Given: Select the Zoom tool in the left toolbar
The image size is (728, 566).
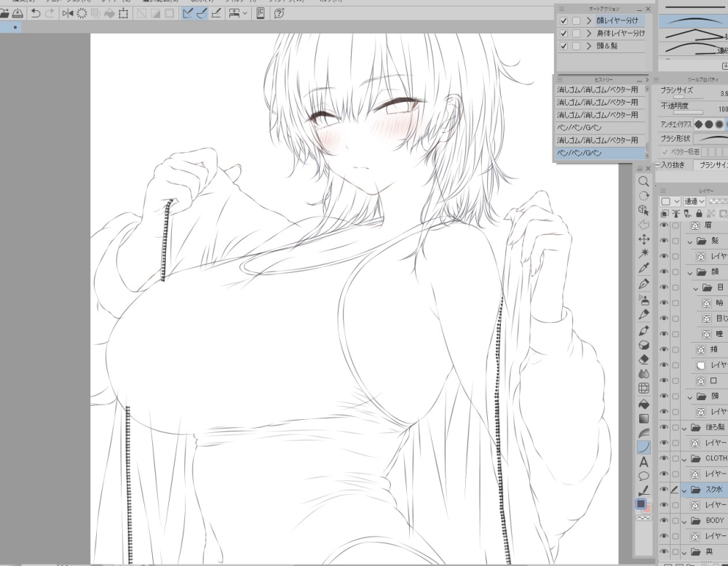Looking at the screenshot, I should click(x=644, y=180).
